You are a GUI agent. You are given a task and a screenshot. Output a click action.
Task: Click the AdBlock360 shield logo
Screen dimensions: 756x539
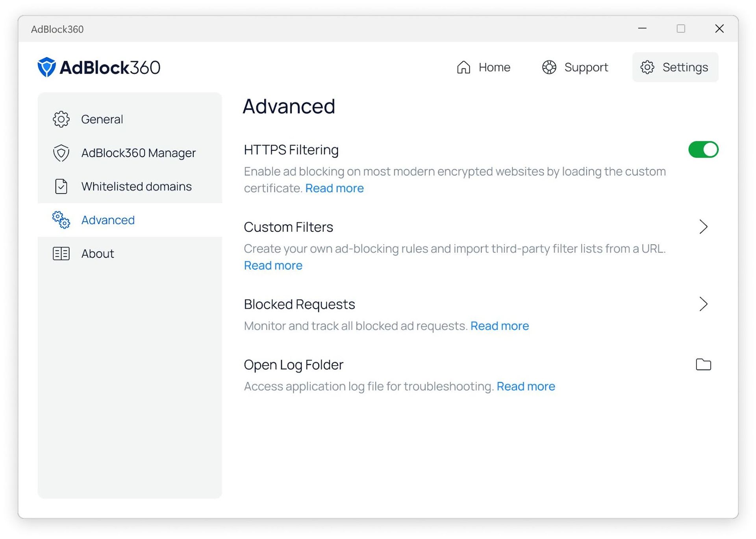[x=46, y=67]
